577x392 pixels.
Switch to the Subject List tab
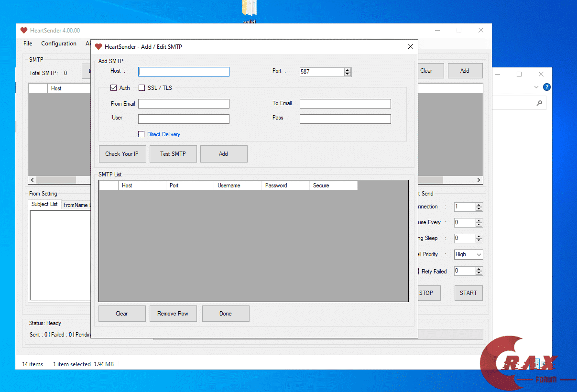coord(44,204)
